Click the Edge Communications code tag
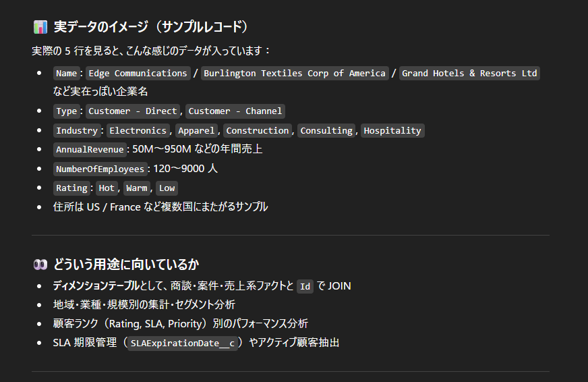This screenshot has width=588, height=382. point(138,73)
